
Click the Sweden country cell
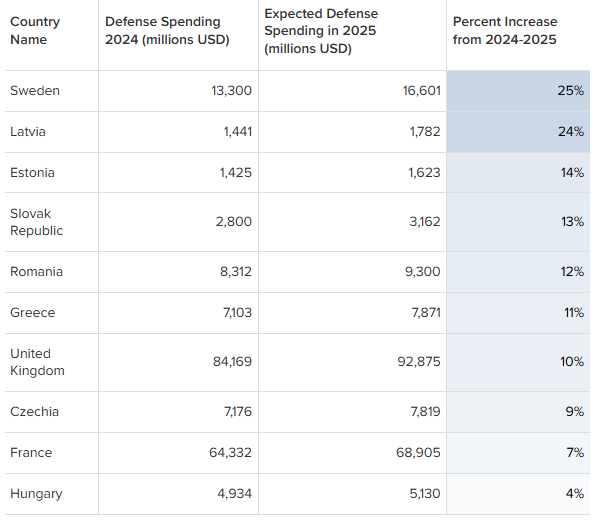click(51, 91)
